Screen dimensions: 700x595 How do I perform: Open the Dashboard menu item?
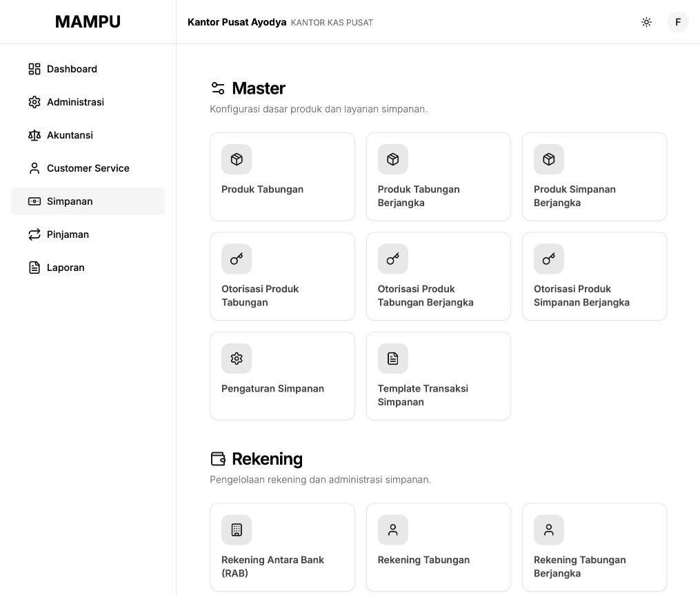[x=88, y=69]
